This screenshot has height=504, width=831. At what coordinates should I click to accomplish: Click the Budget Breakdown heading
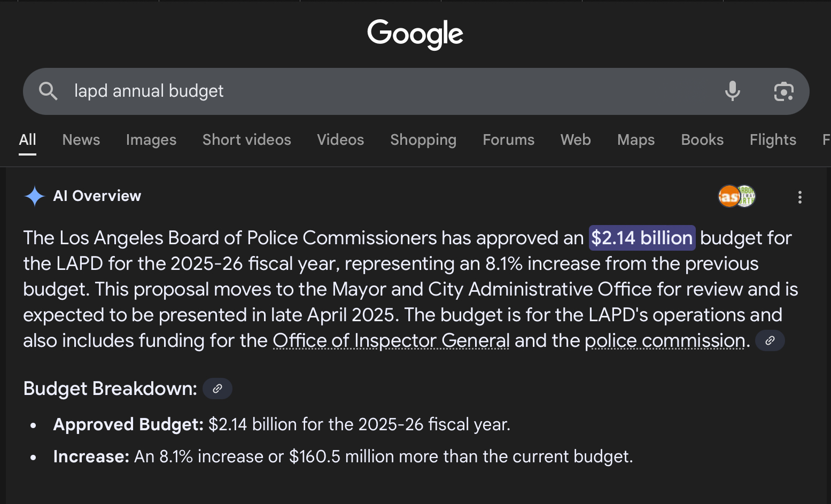click(x=110, y=389)
